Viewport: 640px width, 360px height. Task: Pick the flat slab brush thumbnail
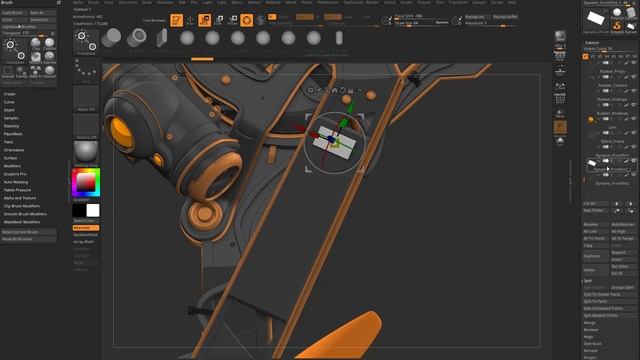pyautogui.click(x=162, y=38)
